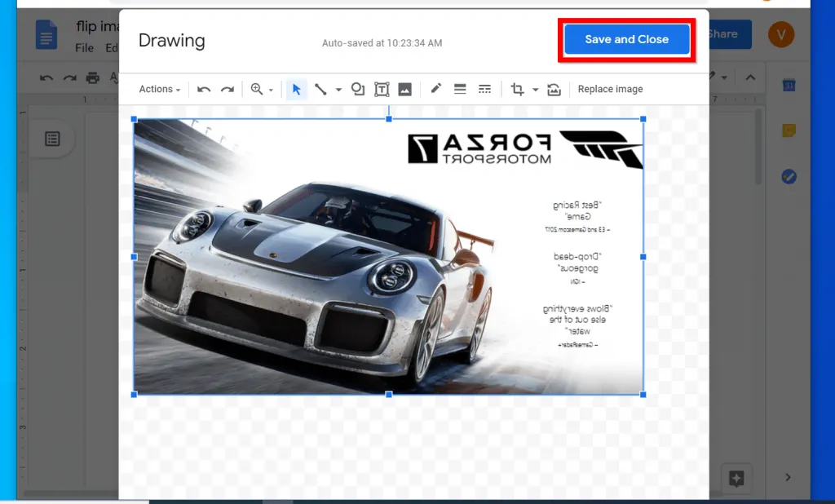Image resolution: width=835 pixels, height=504 pixels.
Task: Click the Reset image icon
Action: 554,89
